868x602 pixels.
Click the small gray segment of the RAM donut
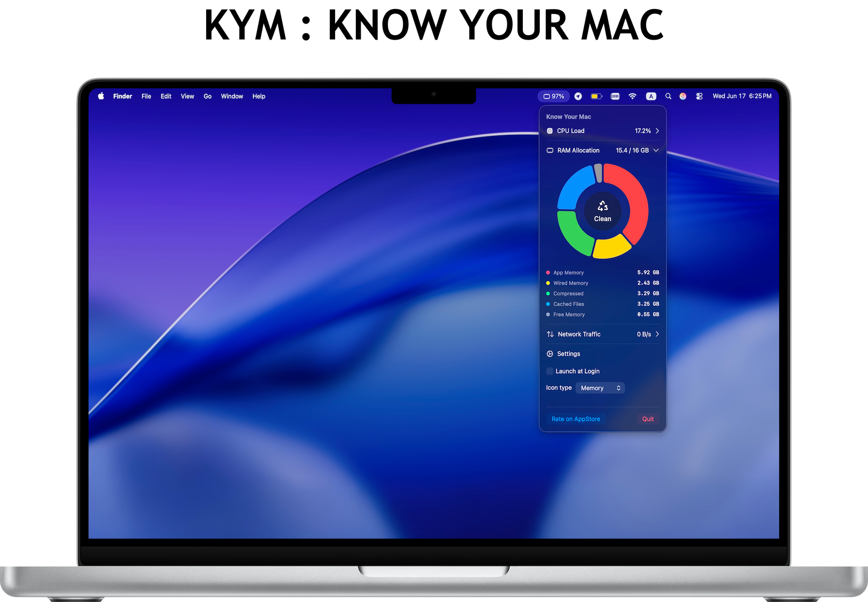(598, 173)
